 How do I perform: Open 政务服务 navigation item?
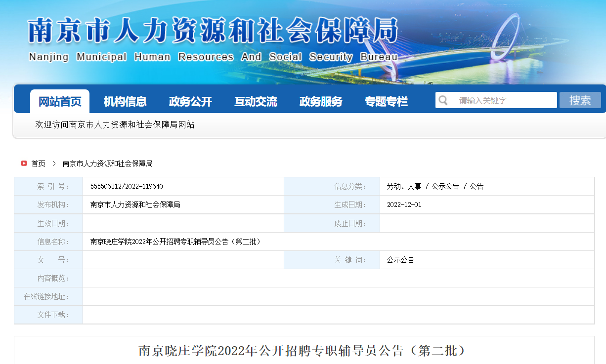point(321,102)
